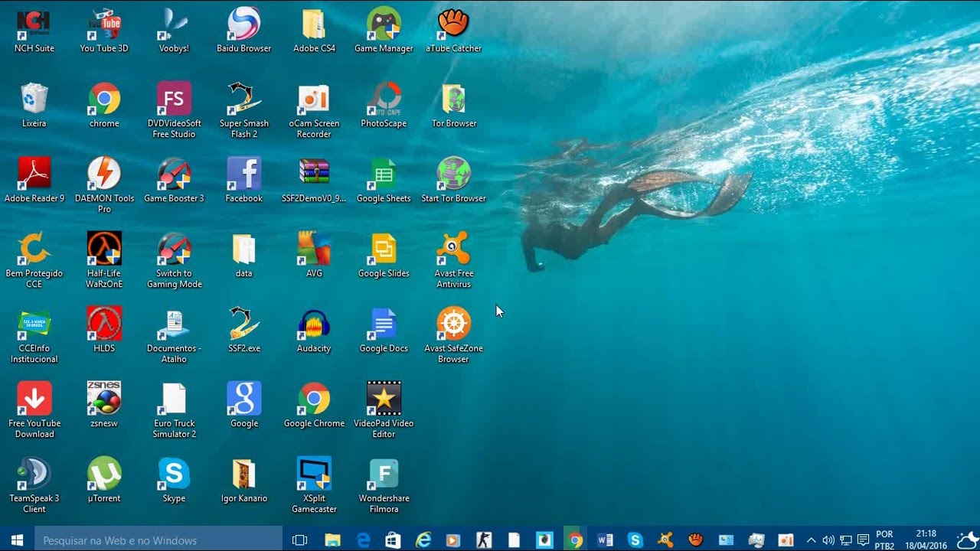Viewport: 980px width, 551px height.
Task: Open the Windows Store taskbar icon
Action: click(393, 540)
